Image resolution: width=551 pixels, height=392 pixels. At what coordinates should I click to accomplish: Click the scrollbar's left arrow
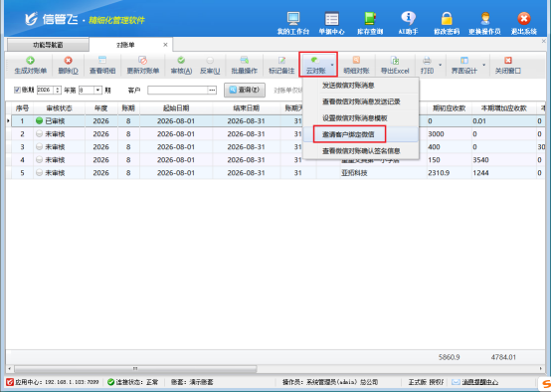9,369
